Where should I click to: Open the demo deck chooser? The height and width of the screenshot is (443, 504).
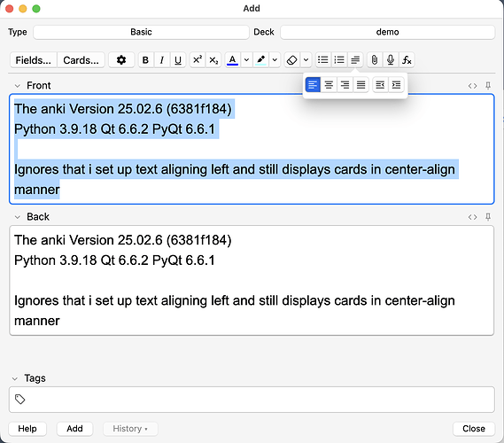[387, 32]
